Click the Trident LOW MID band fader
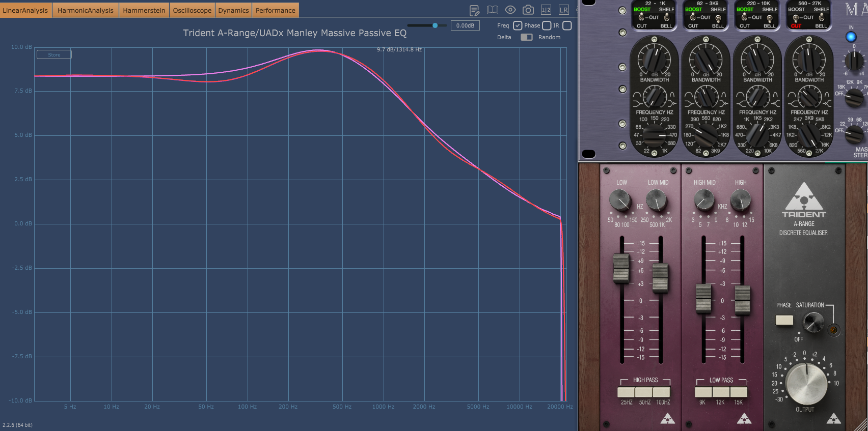 pos(660,278)
